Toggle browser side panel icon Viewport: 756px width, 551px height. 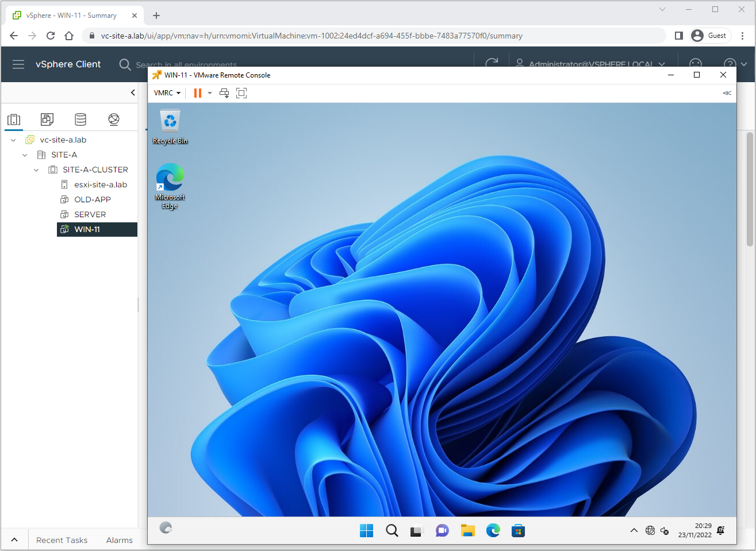tap(678, 36)
